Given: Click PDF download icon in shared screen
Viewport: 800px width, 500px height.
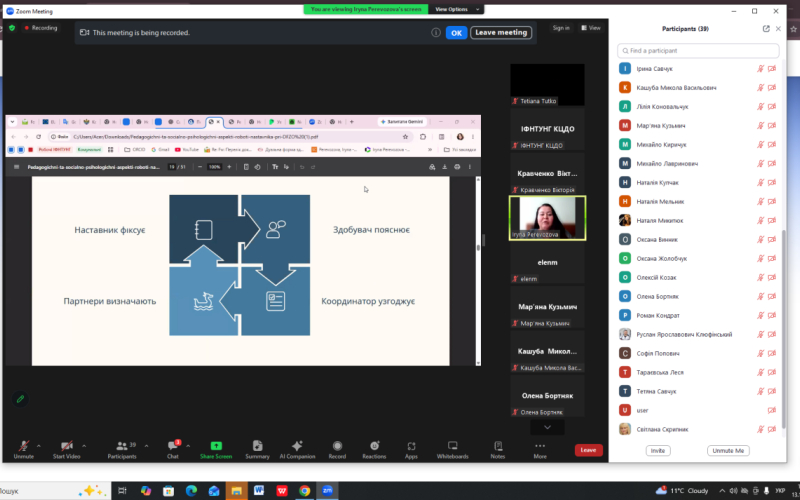Looking at the screenshot, I should (444, 167).
